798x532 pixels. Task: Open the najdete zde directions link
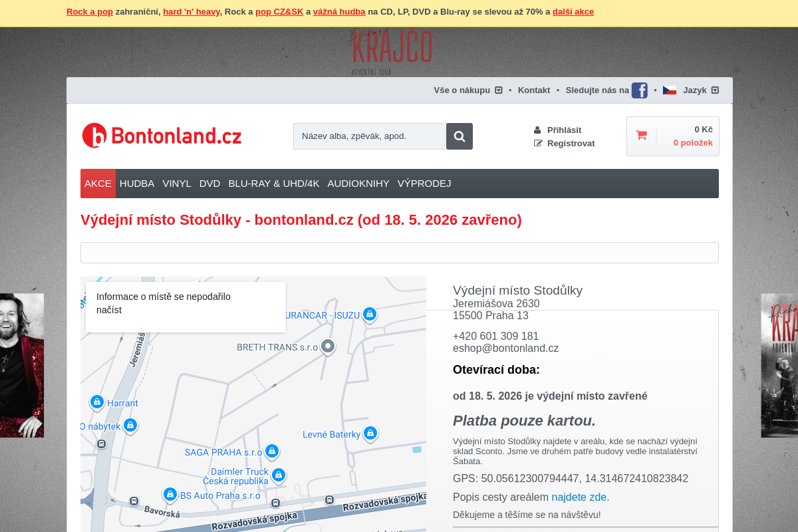click(x=581, y=497)
